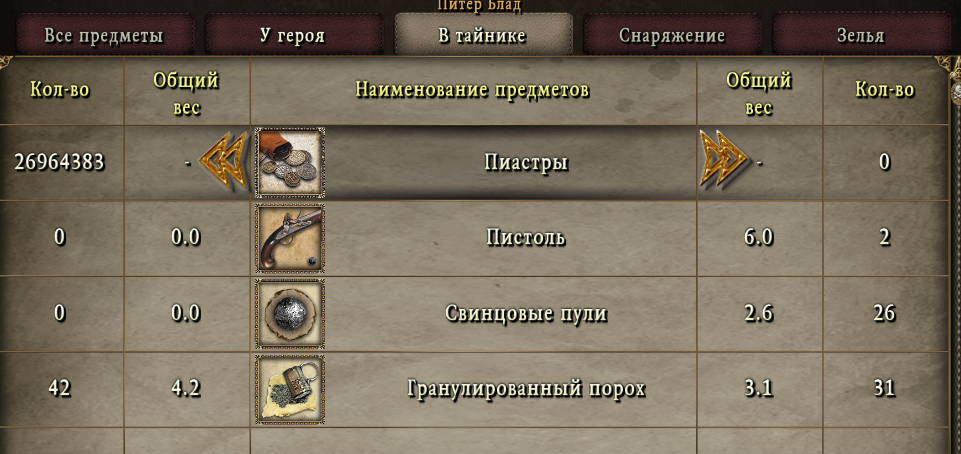Switch to the Зелья tab
Screen dimensions: 961x454
click(861, 35)
